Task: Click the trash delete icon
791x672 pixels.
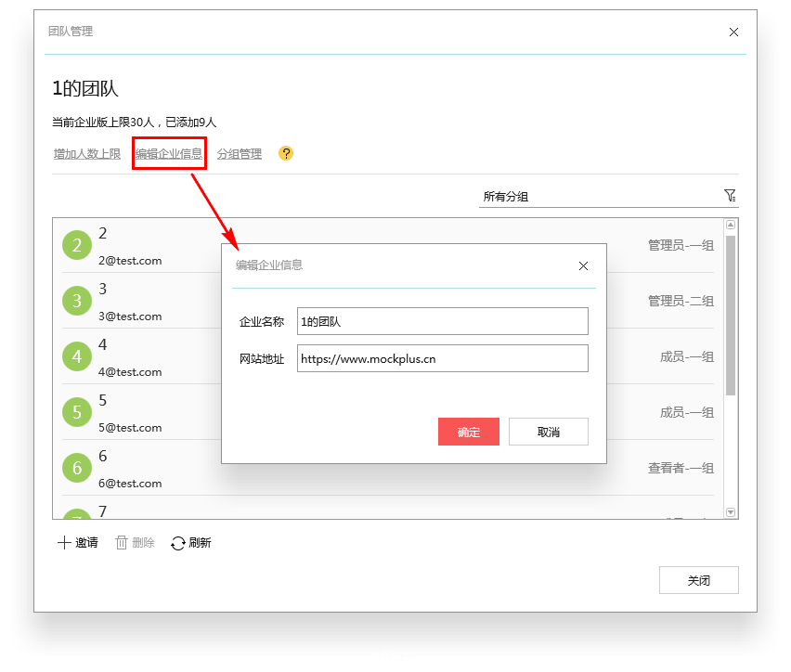Action: point(122,543)
